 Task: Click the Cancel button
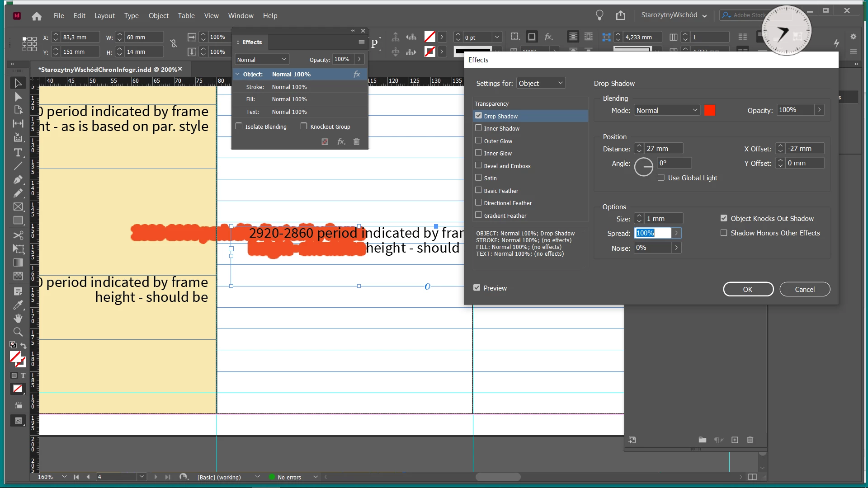tap(804, 289)
